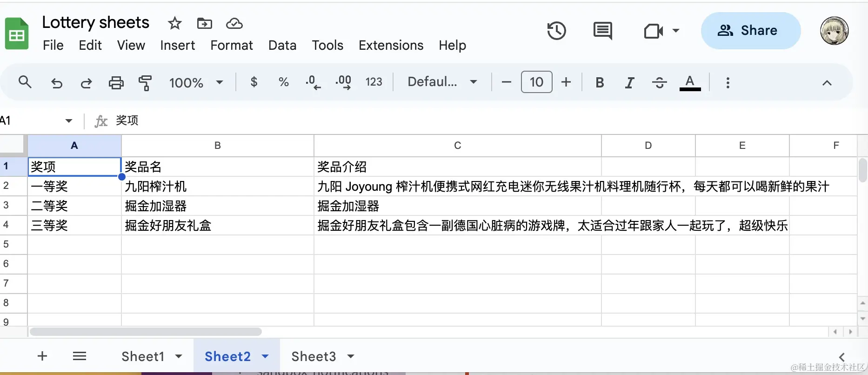
Task: Open the account avatar profile
Action: 834,31
